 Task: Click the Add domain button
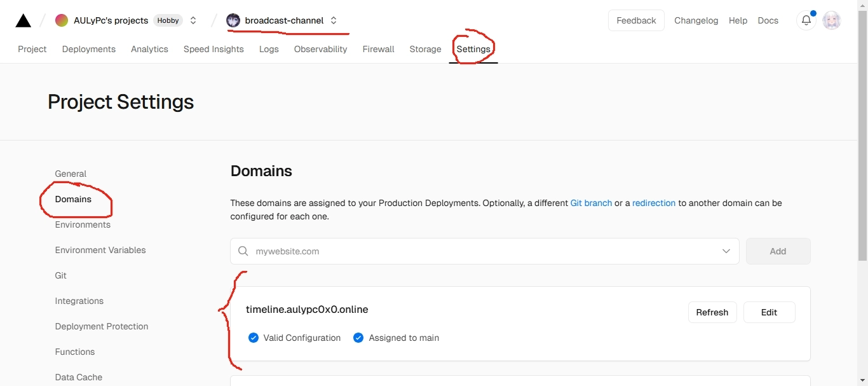pyautogui.click(x=778, y=251)
